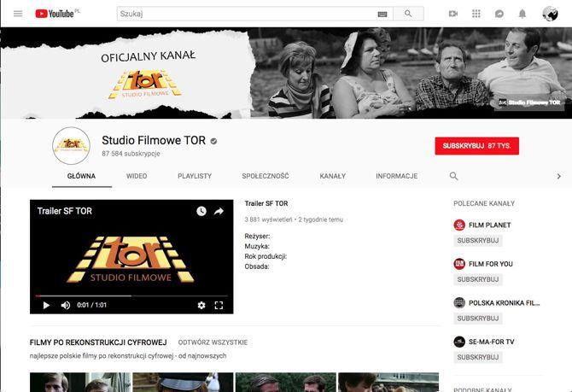
Task: Enter fullscreen on the trailer player
Action: pyautogui.click(x=219, y=305)
